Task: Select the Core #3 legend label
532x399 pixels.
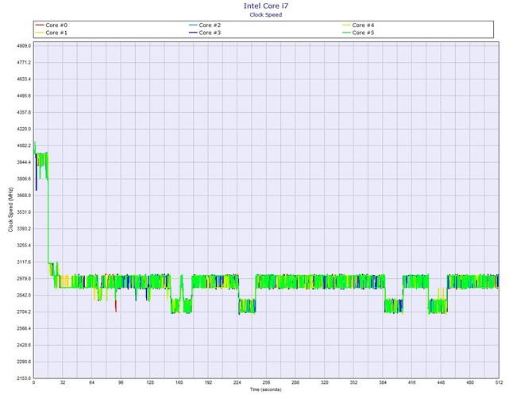Action: [x=210, y=33]
